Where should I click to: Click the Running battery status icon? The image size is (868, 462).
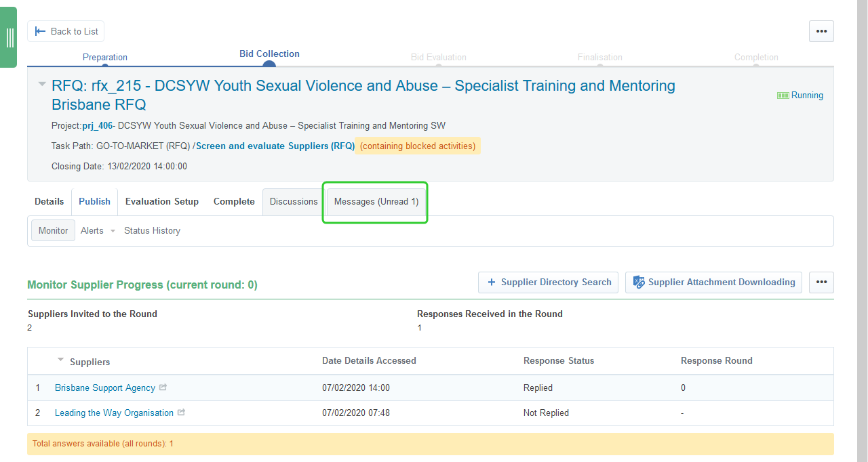click(x=783, y=96)
